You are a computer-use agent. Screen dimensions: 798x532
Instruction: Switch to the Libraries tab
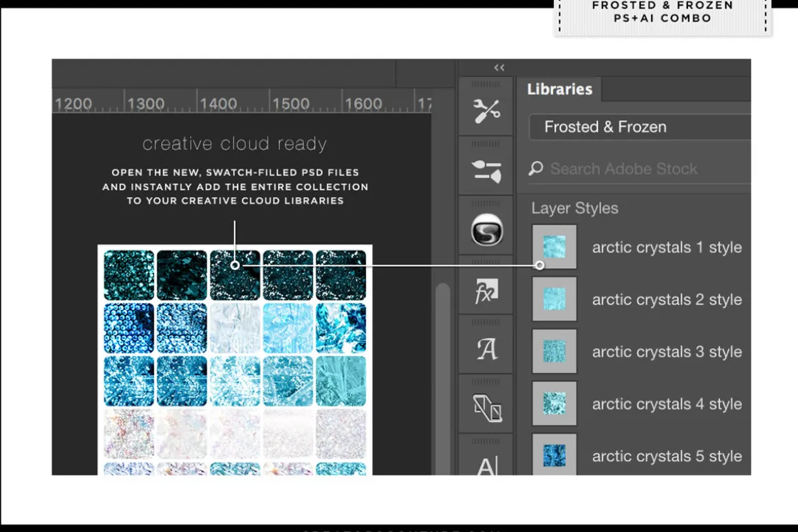tap(559, 89)
